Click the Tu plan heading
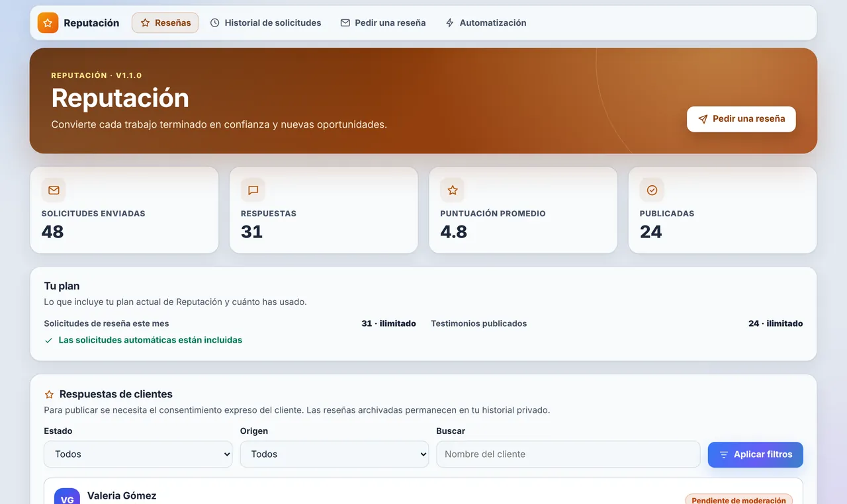The image size is (847, 504). click(x=62, y=286)
